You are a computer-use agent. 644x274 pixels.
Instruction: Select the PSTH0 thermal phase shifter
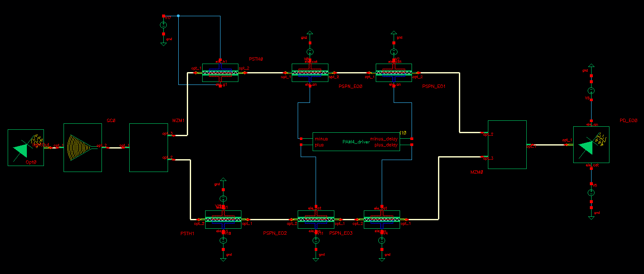click(220, 73)
